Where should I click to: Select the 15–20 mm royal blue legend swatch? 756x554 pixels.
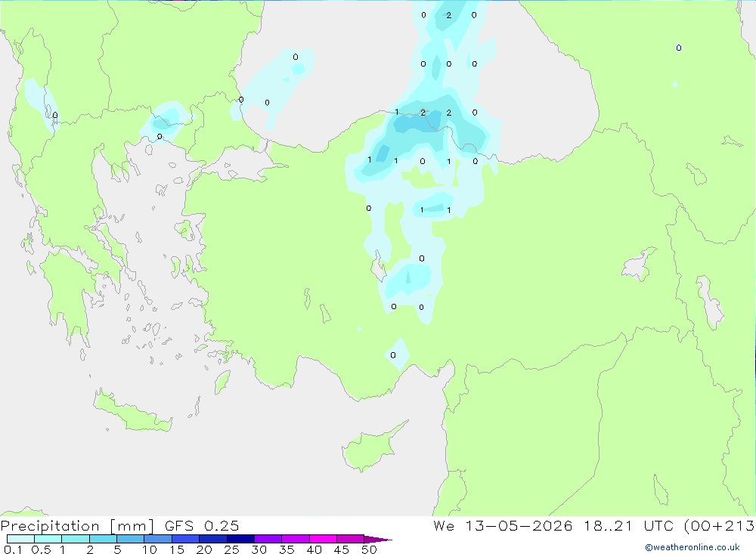coord(185,539)
